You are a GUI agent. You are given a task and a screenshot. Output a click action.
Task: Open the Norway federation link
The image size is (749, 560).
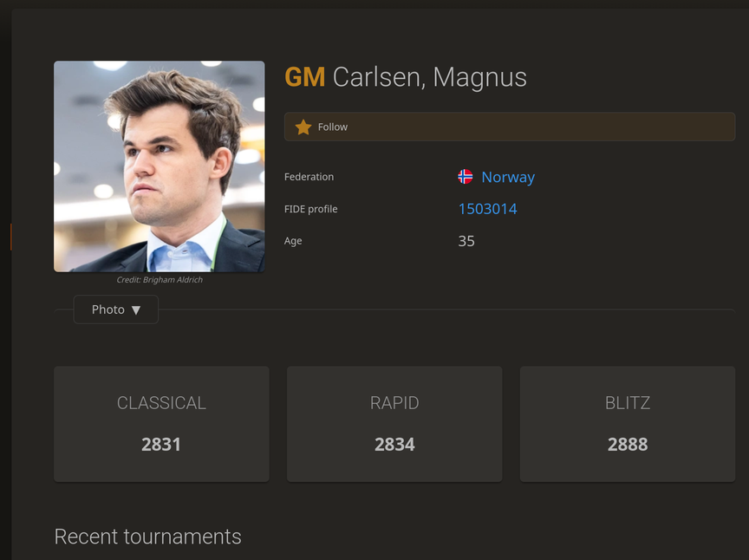tap(508, 177)
